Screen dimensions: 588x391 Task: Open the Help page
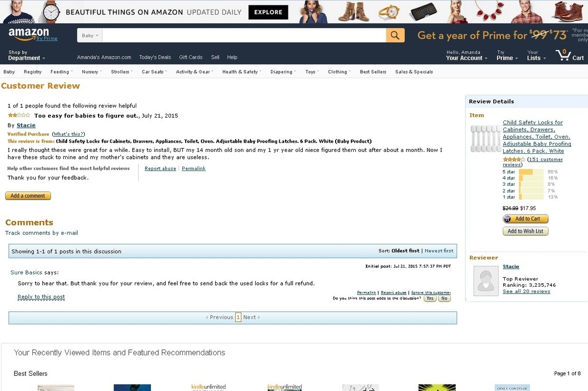point(232,57)
